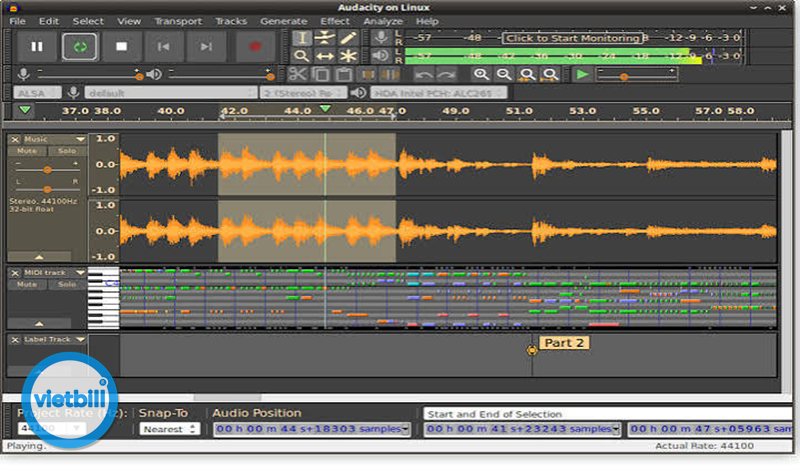Open the playback meter speaker menu

point(381,55)
